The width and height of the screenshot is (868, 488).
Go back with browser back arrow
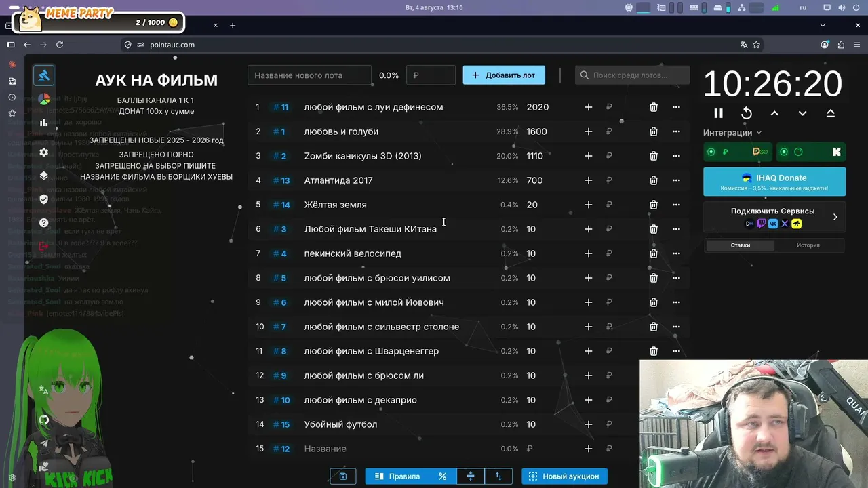[27, 45]
